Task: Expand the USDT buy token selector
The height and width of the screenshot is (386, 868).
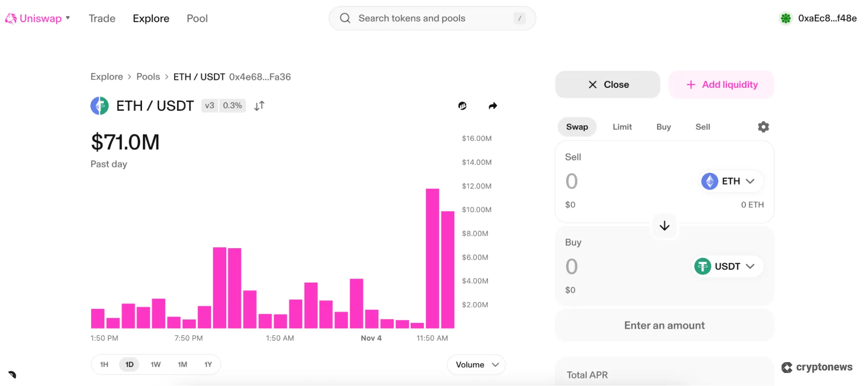Action: tap(728, 266)
